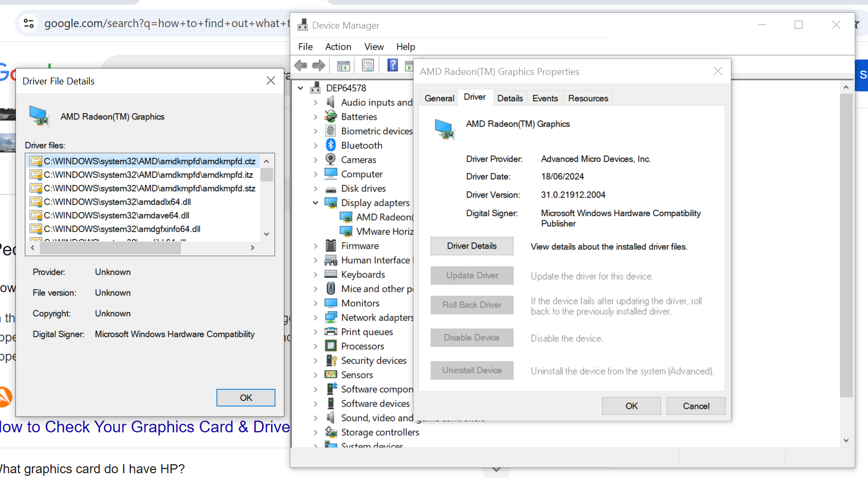The width and height of the screenshot is (868, 478).
Task: Select the Audio inputs speaker icon
Action: pyautogui.click(x=331, y=102)
